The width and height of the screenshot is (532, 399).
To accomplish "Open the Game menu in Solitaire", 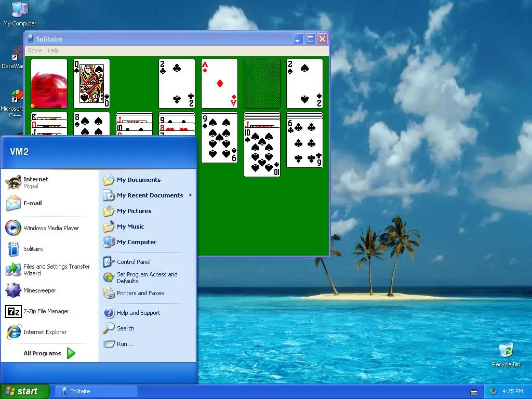I will tap(35, 50).
